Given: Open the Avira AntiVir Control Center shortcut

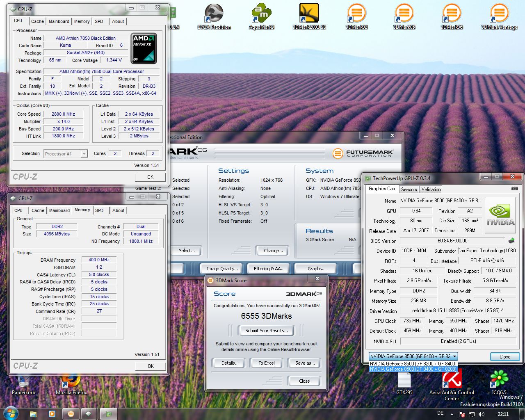Looking at the screenshot, I should tap(452, 386).
